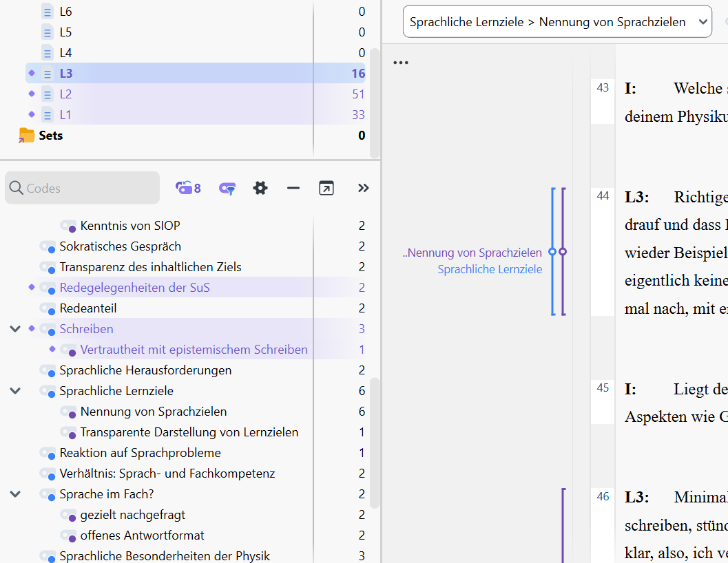Toggle activation diamond of document L3
728x563 pixels.
tap(32, 73)
